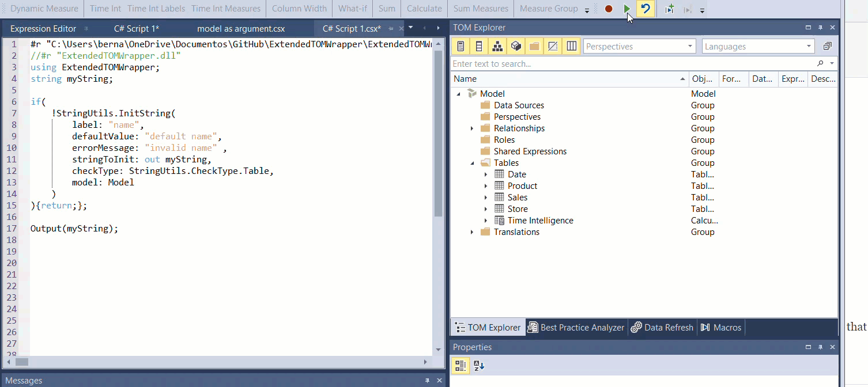Pin the TOM Explorer panel
Image resolution: width=868 pixels, height=387 pixels.
pyautogui.click(x=820, y=28)
